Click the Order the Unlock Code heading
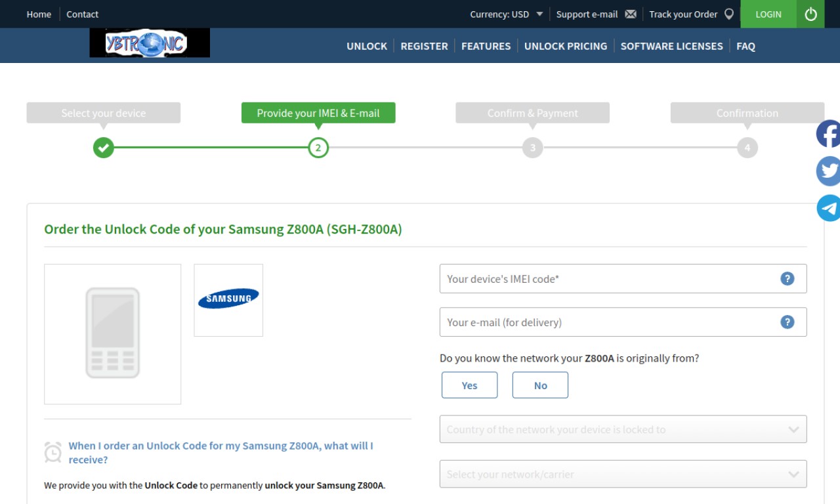This screenshot has width=840, height=504. (223, 229)
